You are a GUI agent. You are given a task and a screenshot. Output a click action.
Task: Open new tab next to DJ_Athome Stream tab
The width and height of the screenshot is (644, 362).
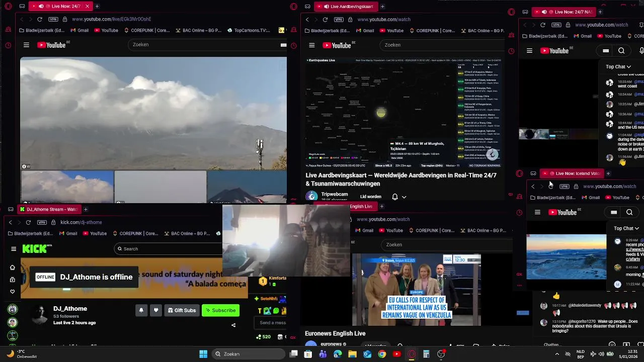click(x=86, y=209)
